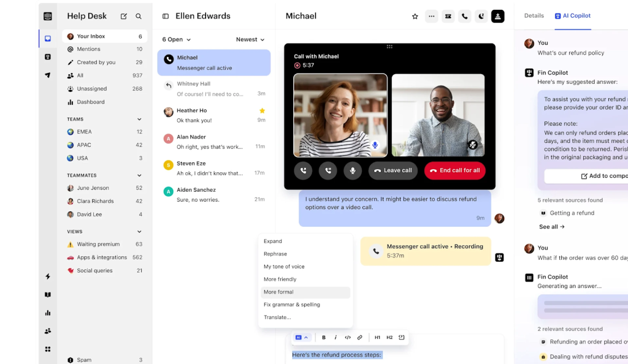Insert a link in the reply composer
The image size is (628, 364).
(360, 337)
